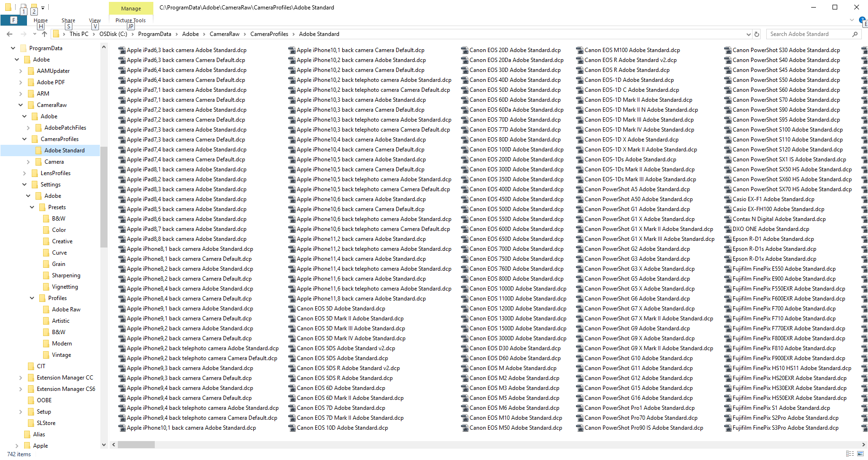Refresh the Adobe Standard folder view
Screen dimensions: 868x460
tap(757, 34)
